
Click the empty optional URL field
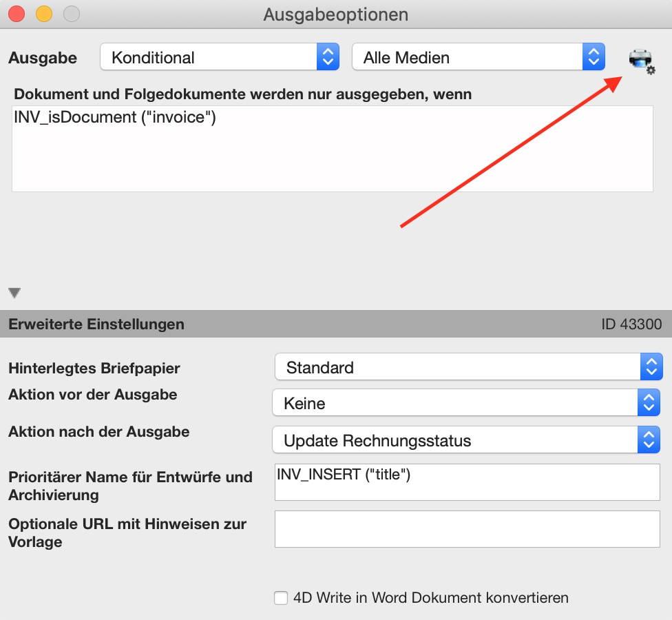467,529
